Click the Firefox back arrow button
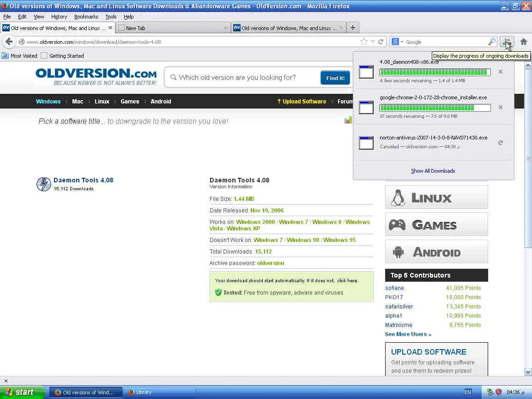Viewport: 532px width, 399px height. coord(9,42)
